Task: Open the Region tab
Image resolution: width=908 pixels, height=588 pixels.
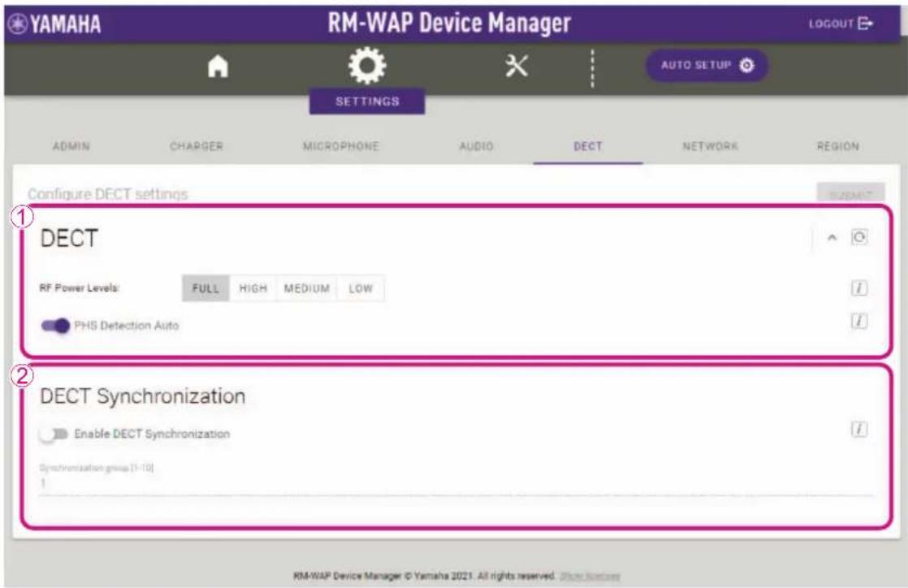Action: (x=838, y=146)
